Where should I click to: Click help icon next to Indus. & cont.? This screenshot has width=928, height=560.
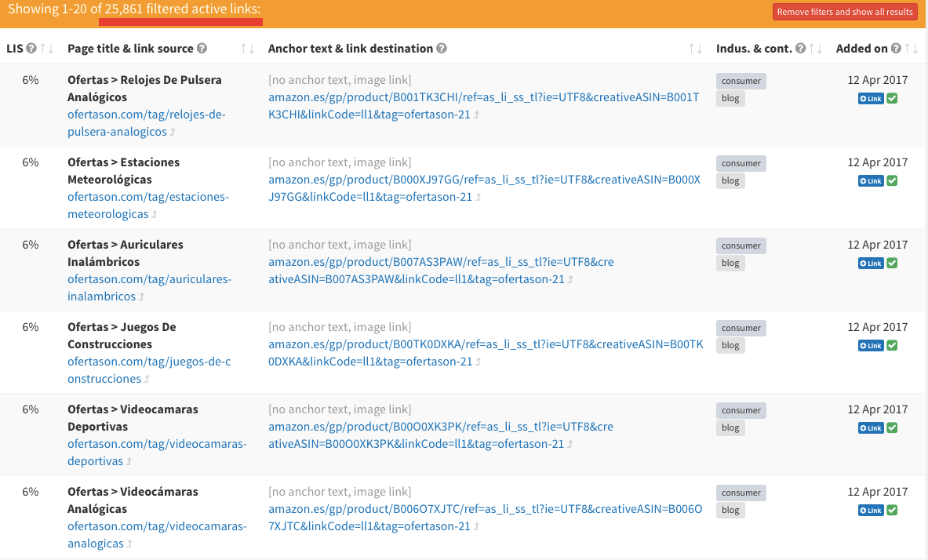click(800, 49)
